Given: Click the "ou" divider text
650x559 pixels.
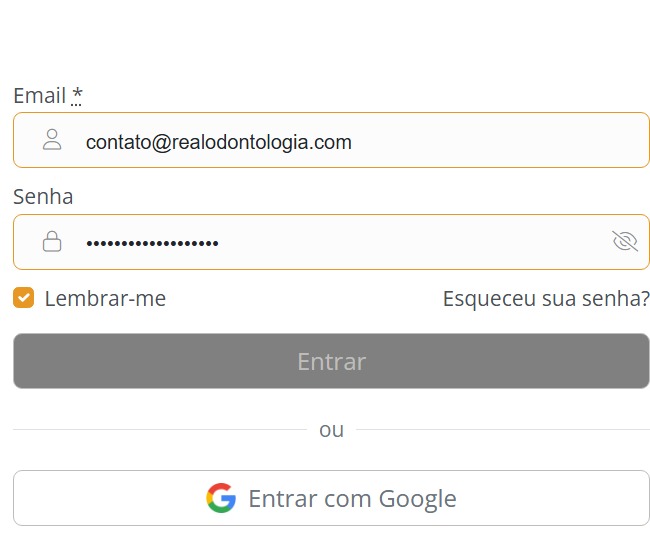Looking at the screenshot, I should pos(331,430).
